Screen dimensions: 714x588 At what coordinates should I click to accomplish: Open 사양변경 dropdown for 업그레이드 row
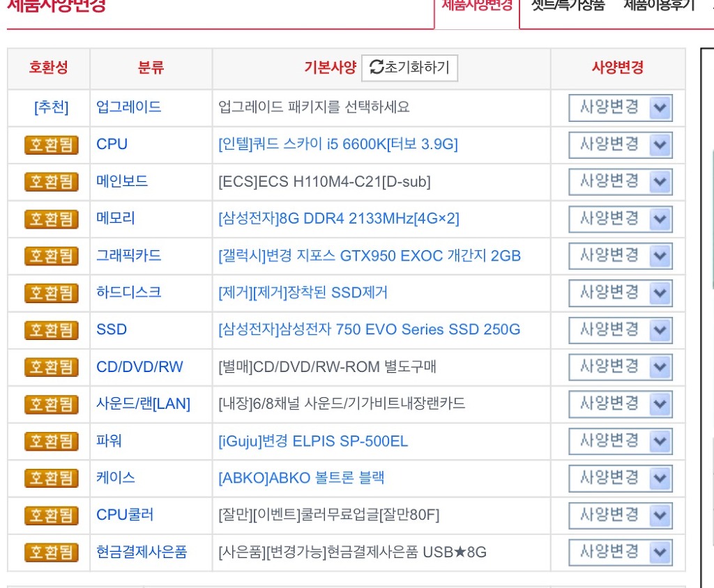tap(620, 108)
